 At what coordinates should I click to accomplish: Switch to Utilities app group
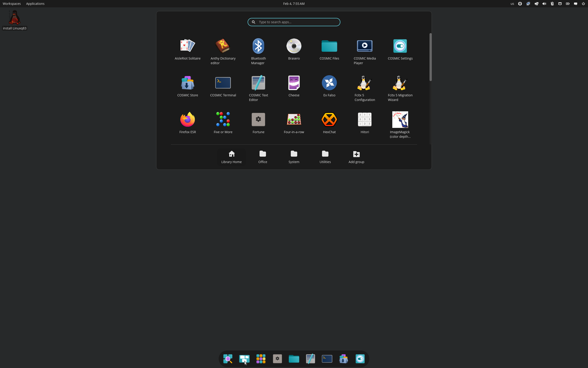point(325,157)
